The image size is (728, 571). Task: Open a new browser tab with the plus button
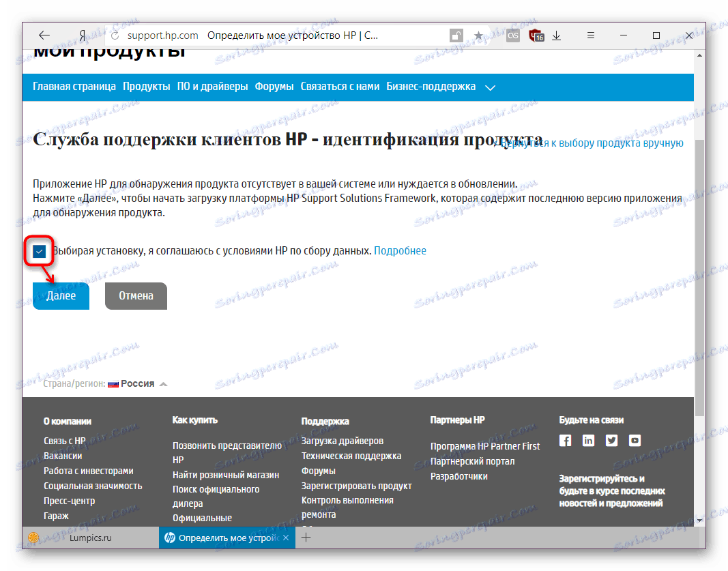pos(306,538)
